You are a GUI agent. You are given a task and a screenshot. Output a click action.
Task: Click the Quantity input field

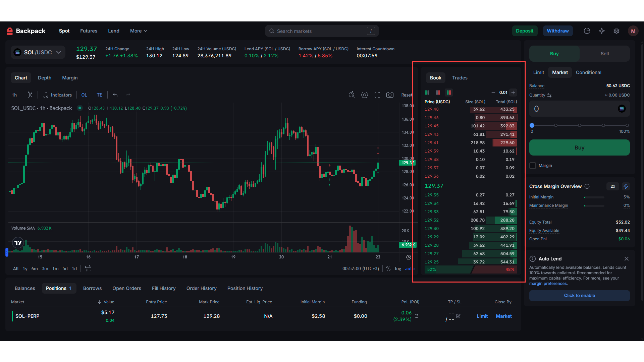click(580, 109)
